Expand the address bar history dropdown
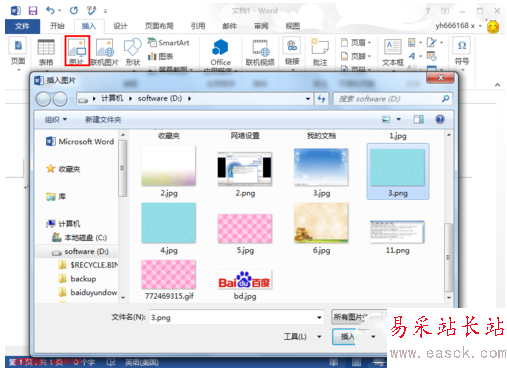Viewport: 507px width, 368px height. 308,99
